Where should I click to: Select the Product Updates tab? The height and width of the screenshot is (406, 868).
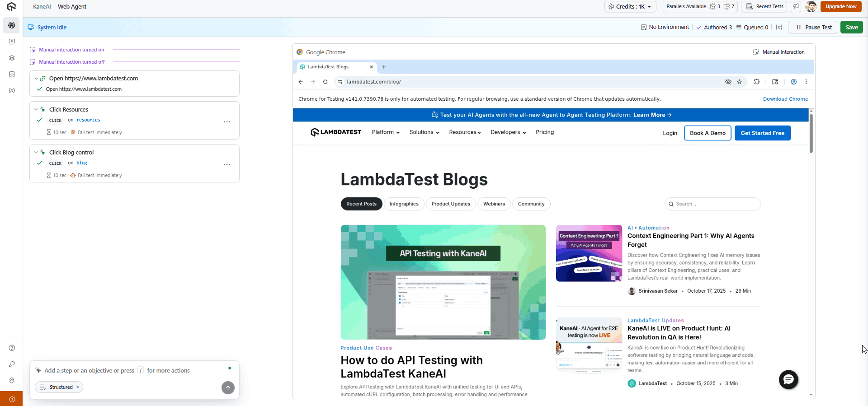point(451,204)
